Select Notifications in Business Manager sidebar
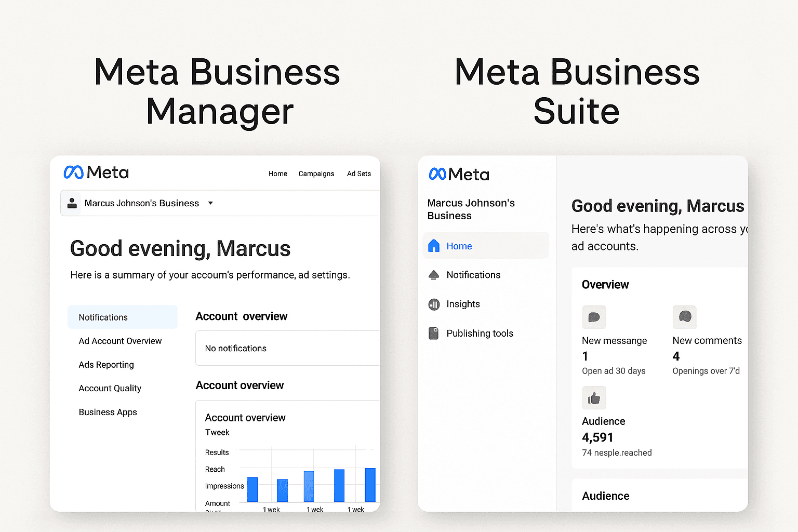 coord(123,317)
